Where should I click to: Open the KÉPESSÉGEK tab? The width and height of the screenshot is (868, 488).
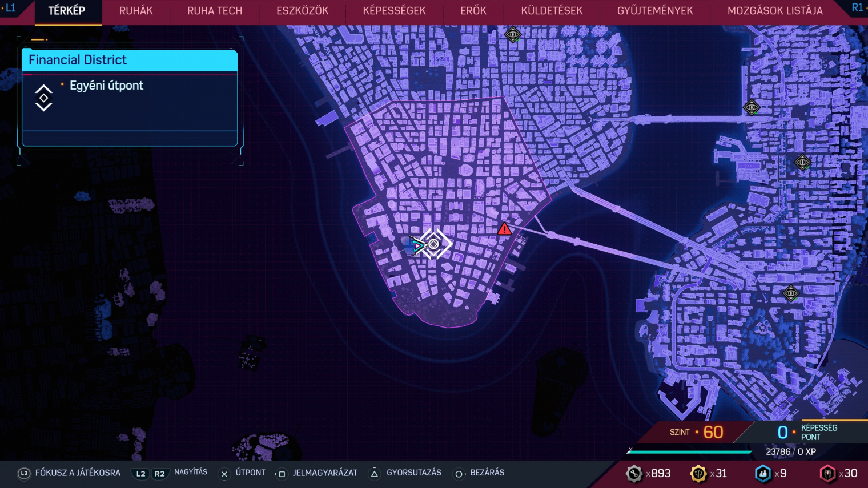pos(395,11)
